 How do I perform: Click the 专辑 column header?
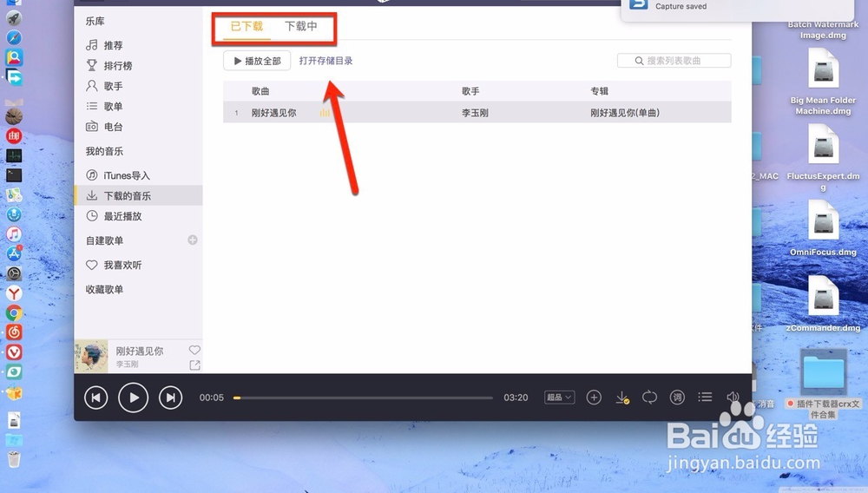(599, 91)
